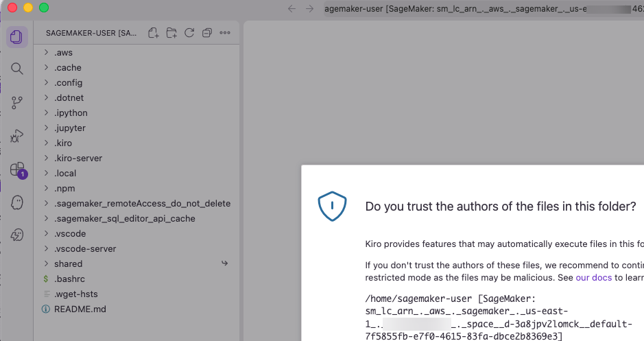Click the macOS green zoom window button

[44, 8]
